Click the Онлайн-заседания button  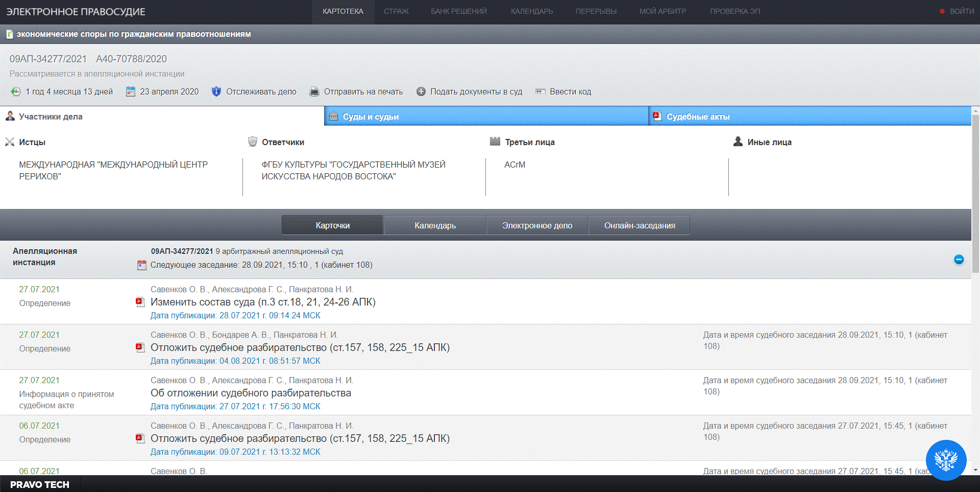coord(639,225)
